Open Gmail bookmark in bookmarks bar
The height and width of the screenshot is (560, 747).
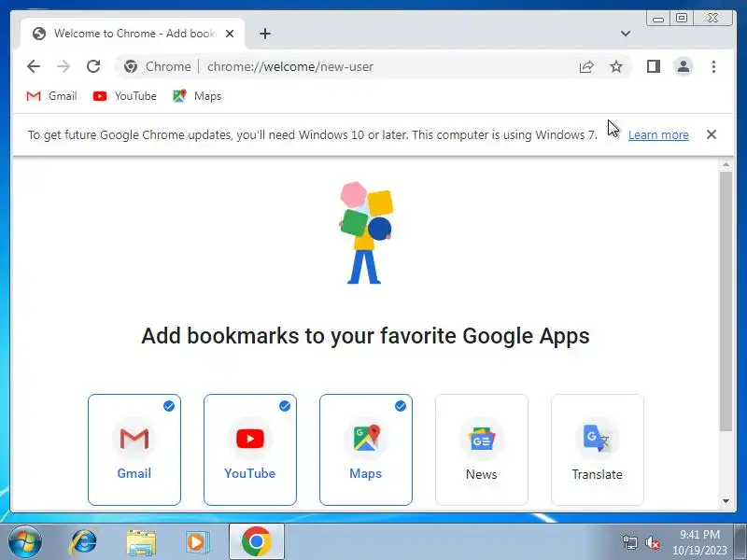pyautogui.click(x=51, y=96)
